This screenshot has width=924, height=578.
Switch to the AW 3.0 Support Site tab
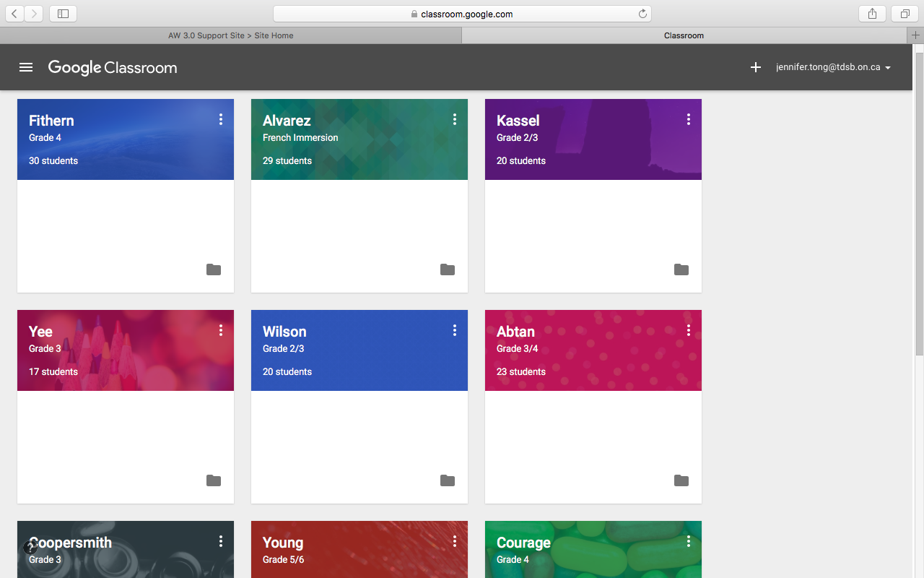(231, 35)
